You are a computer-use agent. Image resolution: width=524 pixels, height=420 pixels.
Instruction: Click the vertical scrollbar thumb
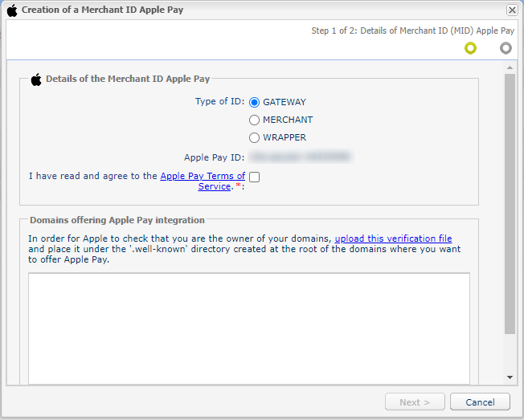pyautogui.click(x=510, y=204)
